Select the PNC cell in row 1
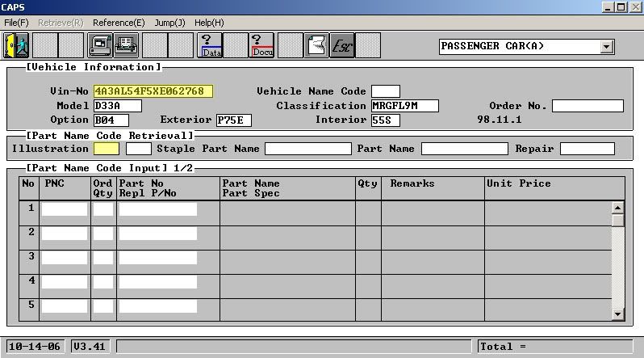 (x=65, y=209)
